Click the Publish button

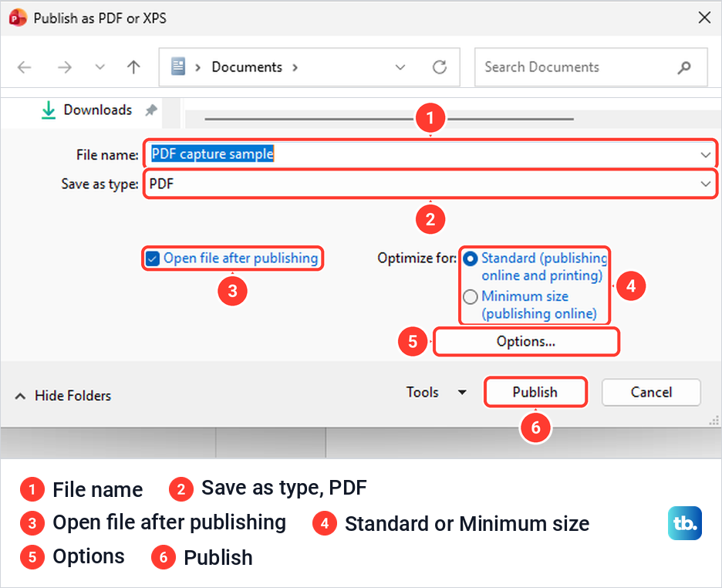[535, 392]
